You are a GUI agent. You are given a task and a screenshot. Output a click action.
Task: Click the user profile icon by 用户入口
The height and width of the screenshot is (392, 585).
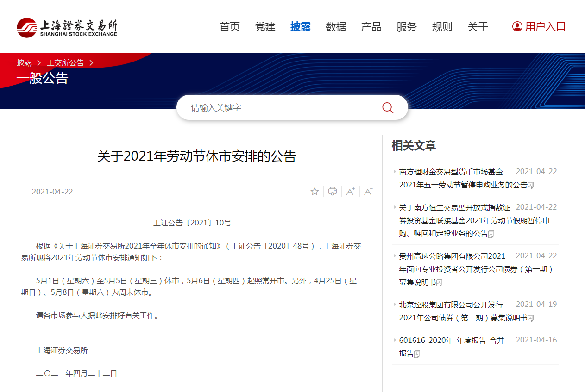tap(517, 26)
